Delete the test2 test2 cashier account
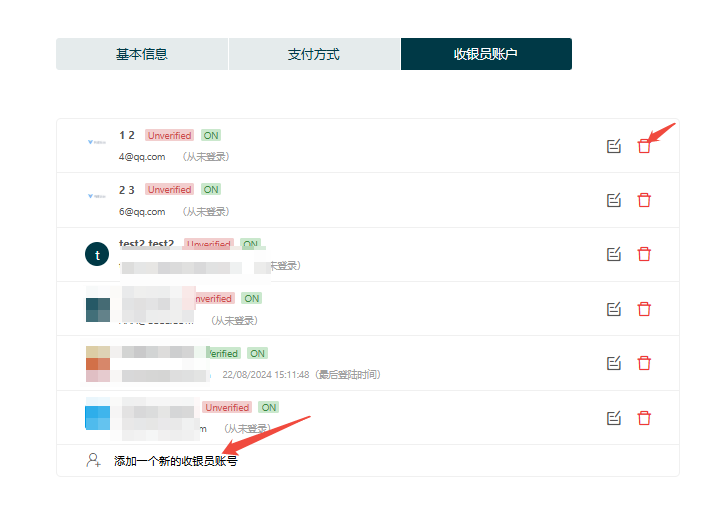 pos(644,254)
